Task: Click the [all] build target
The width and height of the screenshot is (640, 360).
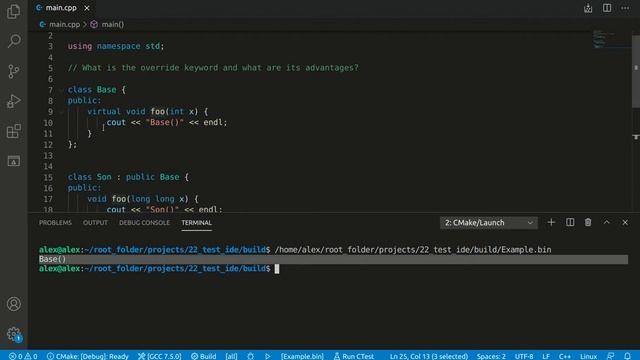Action: point(231,356)
